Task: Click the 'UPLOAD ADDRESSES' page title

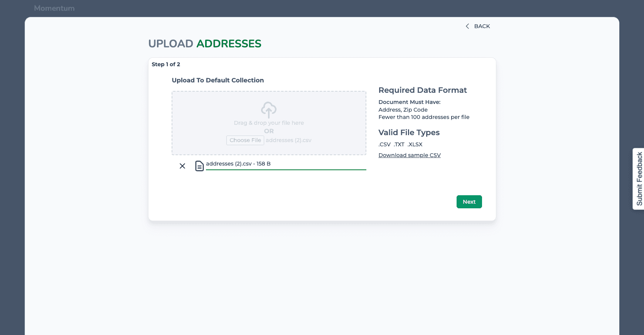Action: (x=205, y=44)
